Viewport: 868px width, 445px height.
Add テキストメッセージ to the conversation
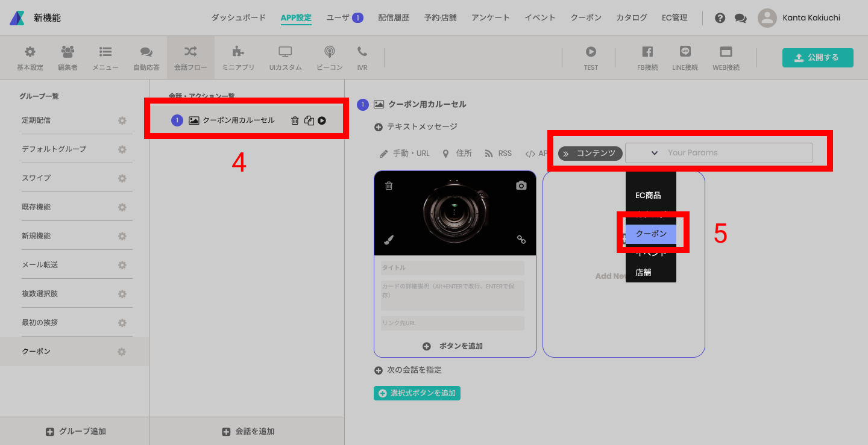(x=416, y=126)
